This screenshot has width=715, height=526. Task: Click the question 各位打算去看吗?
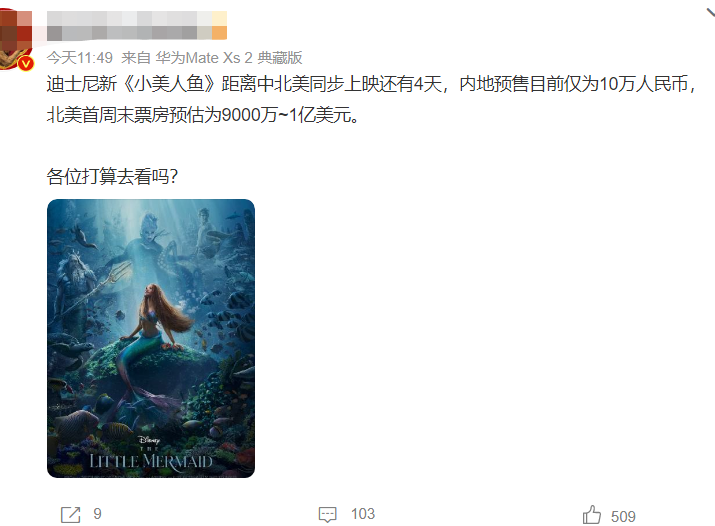(x=112, y=177)
